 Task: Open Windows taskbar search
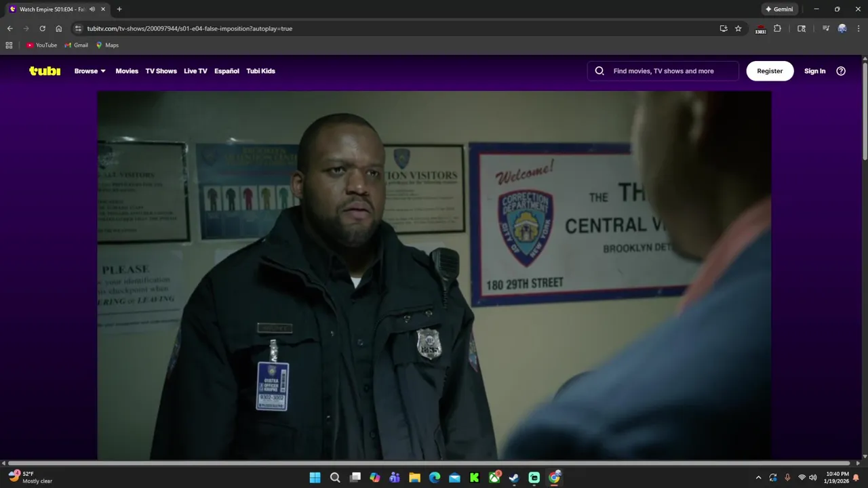[335, 478]
